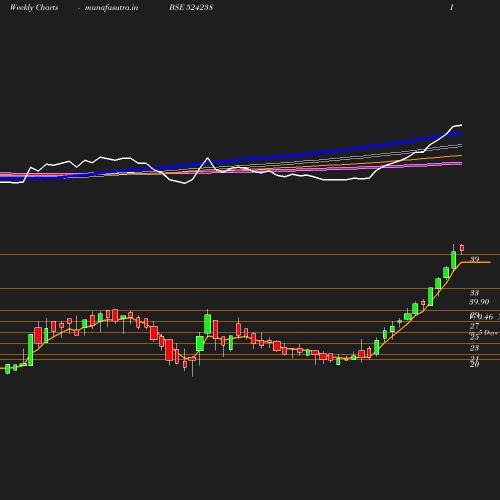This screenshot has height=500, width=500.
Task: Click the 'Weekly Charts' title text
Action: click(x=34, y=8)
